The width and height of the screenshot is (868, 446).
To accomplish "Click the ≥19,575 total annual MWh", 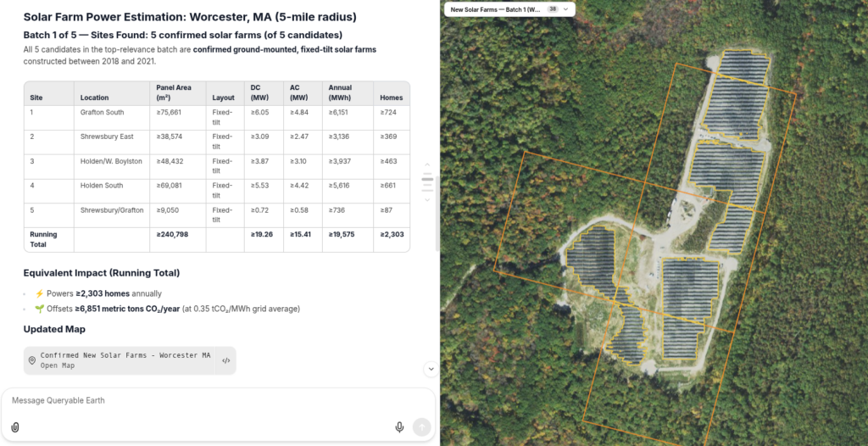I will pyautogui.click(x=342, y=234).
